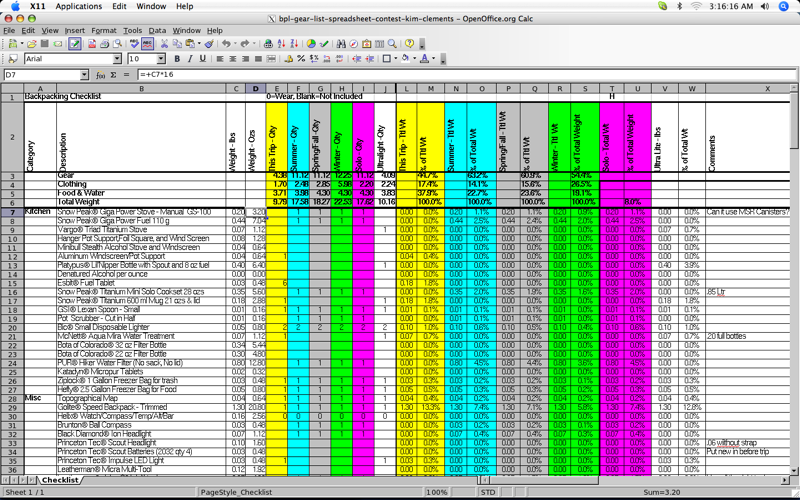Expand the Undo history dropdown arrow

[x=235, y=44]
